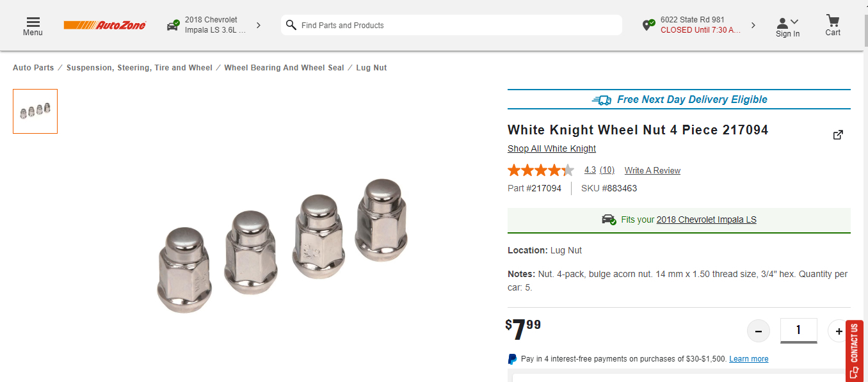The width and height of the screenshot is (868, 382).
Task: Increase quantity with the plus button
Action: pos(839,331)
